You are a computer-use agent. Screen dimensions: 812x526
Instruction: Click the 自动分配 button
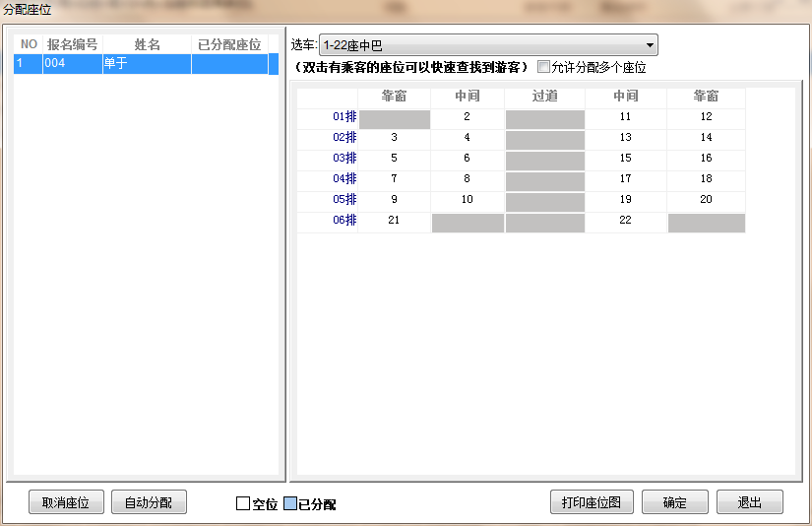(x=150, y=502)
